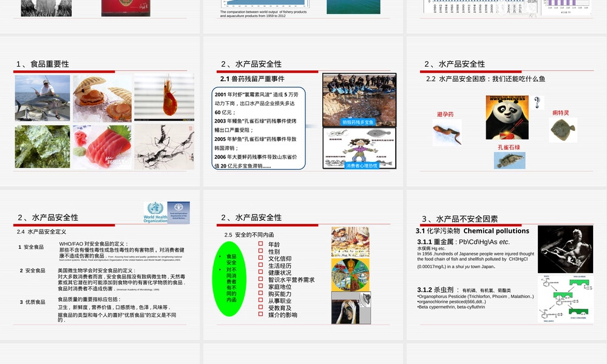Click the 家庭地位 bullet item

280,287
